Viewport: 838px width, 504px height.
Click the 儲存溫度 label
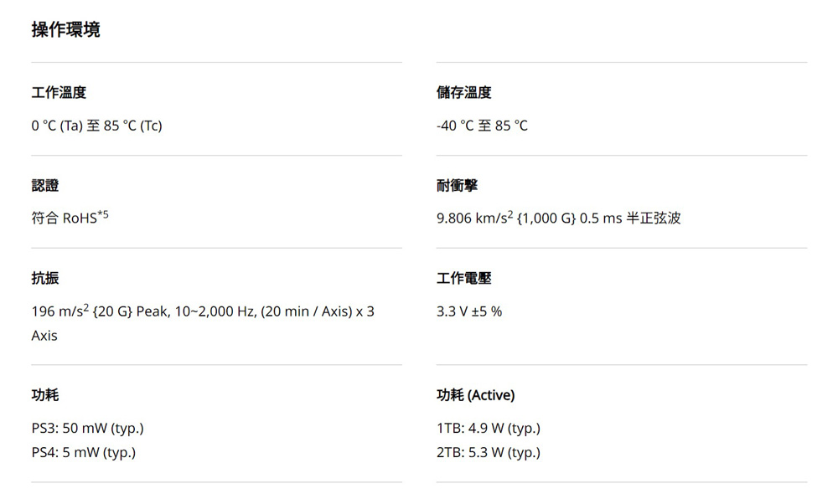click(464, 93)
